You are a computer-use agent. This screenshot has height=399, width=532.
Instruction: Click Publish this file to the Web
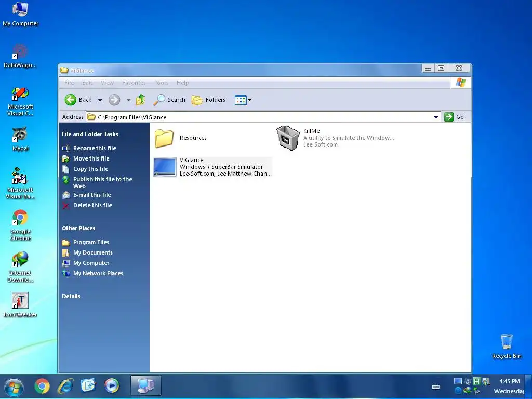(x=102, y=182)
